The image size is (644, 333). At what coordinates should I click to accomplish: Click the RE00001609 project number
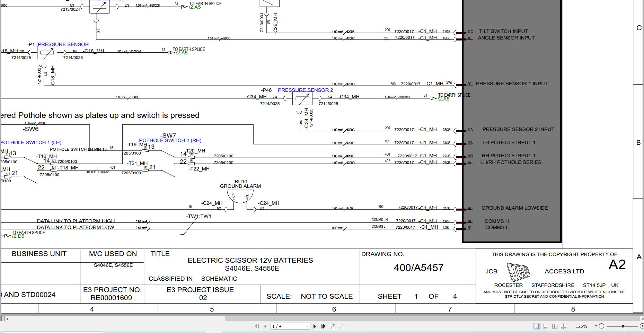coord(111,298)
